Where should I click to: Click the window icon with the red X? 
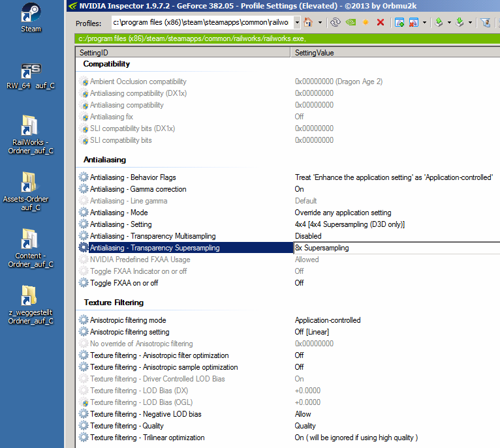(x=414, y=22)
